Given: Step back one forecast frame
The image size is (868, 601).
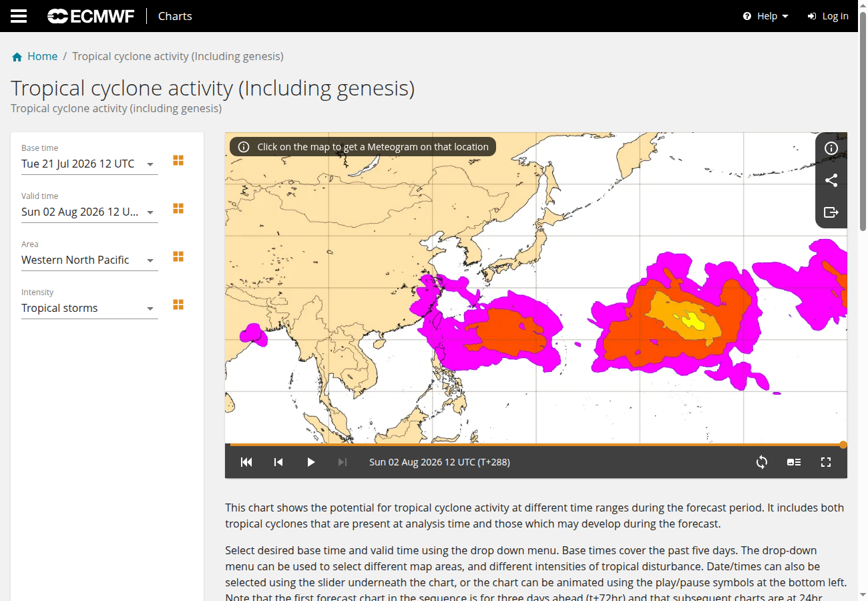Looking at the screenshot, I should 278,462.
